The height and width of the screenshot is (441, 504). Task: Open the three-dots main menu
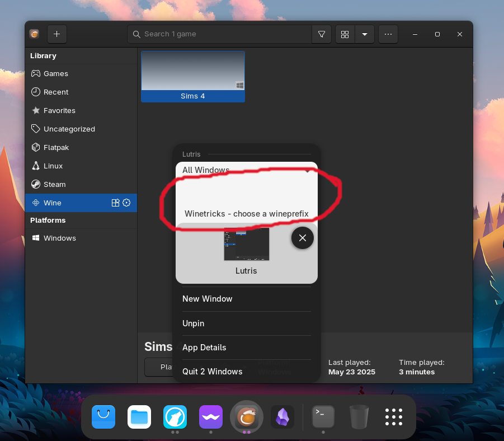pos(388,34)
